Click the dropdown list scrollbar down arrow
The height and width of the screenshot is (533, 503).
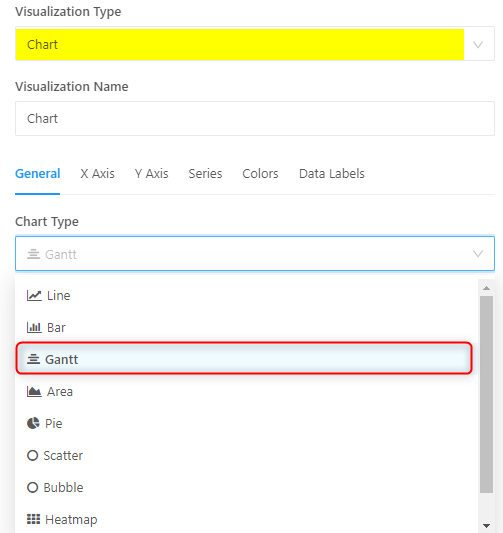tap(486, 526)
